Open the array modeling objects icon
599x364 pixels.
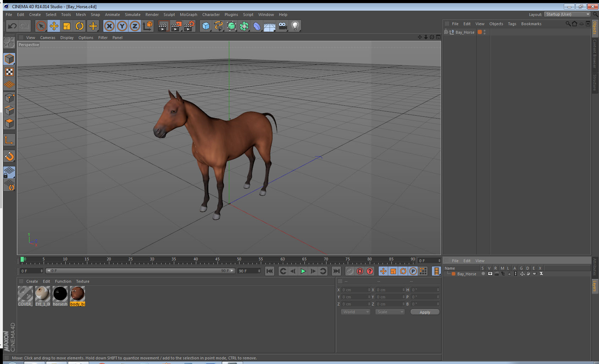[x=244, y=26]
